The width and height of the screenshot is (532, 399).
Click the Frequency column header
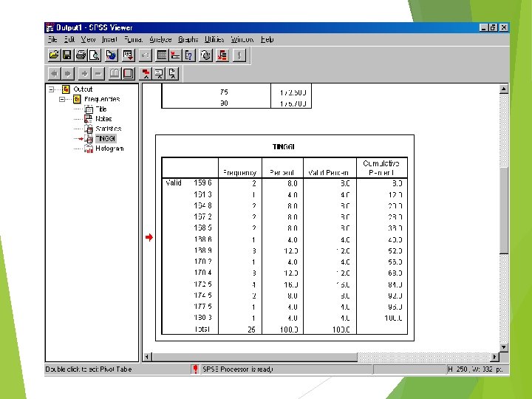tap(239, 172)
